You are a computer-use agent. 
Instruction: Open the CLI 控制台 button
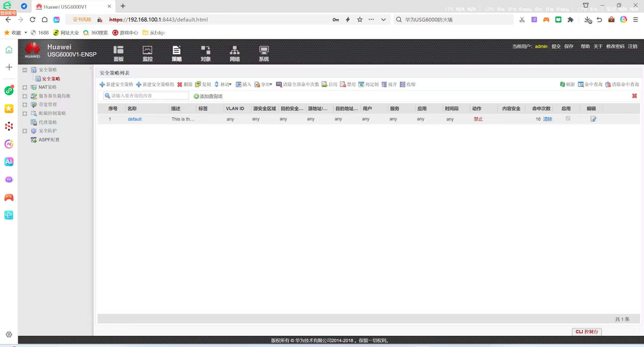coord(587,332)
